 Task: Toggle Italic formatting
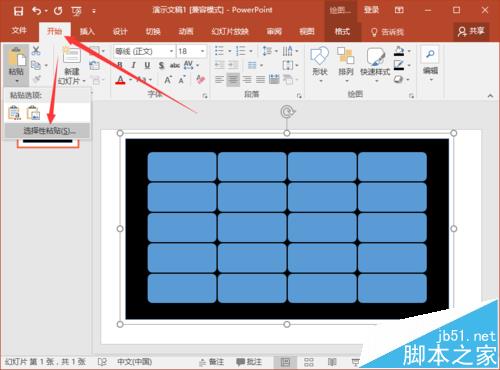point(134,65)
